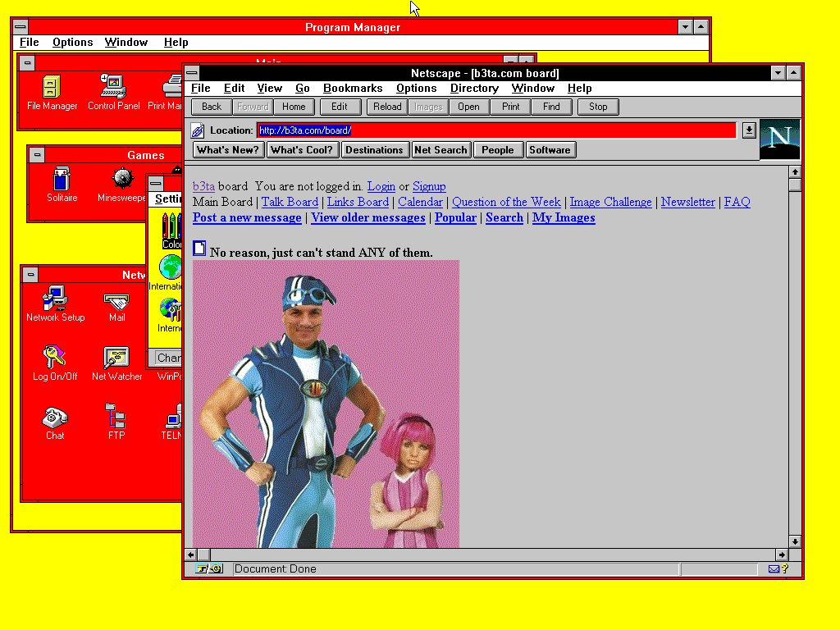Open Netscape File menu
Screen dimensions: 840x630
tap(201, 89)
